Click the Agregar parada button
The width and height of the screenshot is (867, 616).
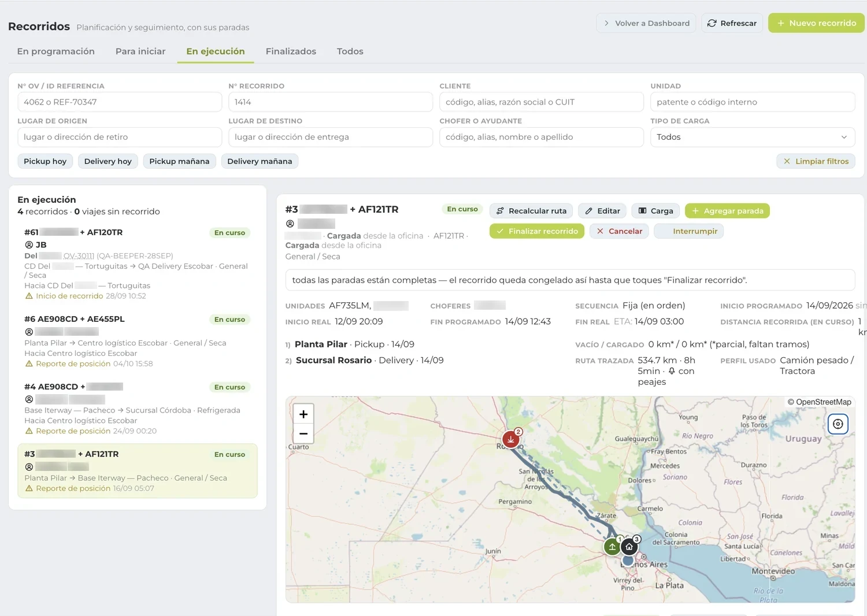tap(727, 211)
